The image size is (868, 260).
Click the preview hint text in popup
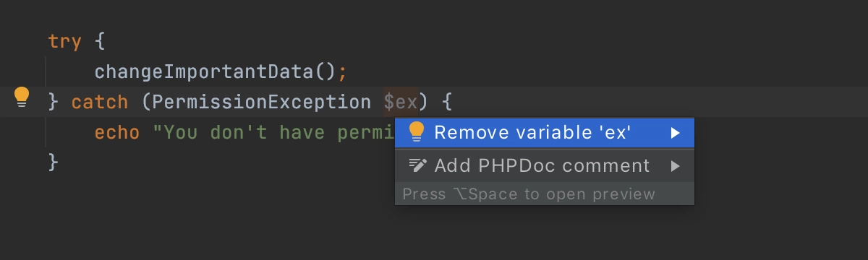529,194
